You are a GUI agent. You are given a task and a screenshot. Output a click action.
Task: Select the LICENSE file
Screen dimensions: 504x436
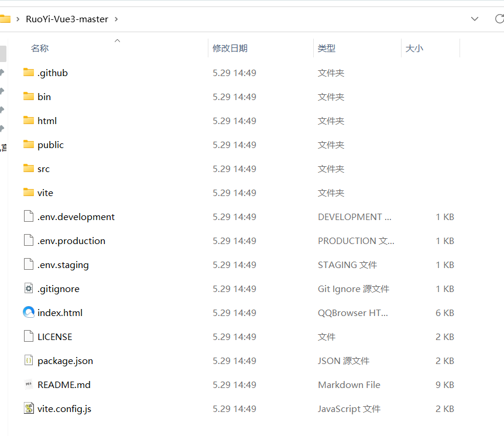(x=57, y=337)
